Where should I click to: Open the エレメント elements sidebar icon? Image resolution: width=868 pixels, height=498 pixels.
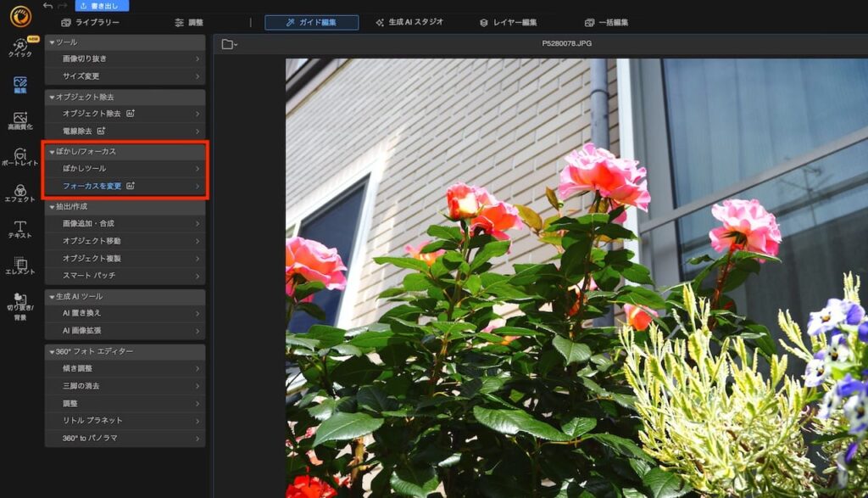point(20,266)
